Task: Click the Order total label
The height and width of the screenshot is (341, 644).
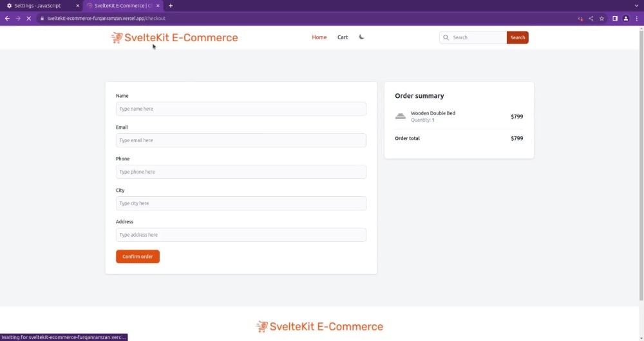Action: click(407, 138)
